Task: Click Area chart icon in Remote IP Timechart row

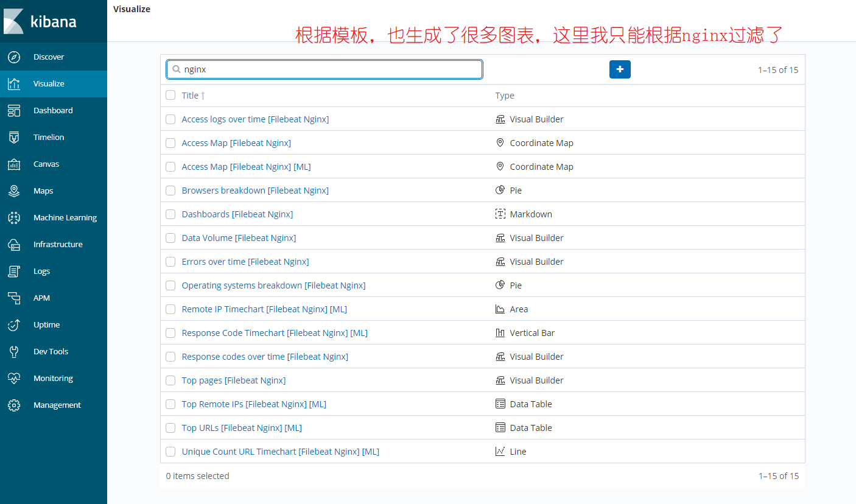Action: [500, 309]
